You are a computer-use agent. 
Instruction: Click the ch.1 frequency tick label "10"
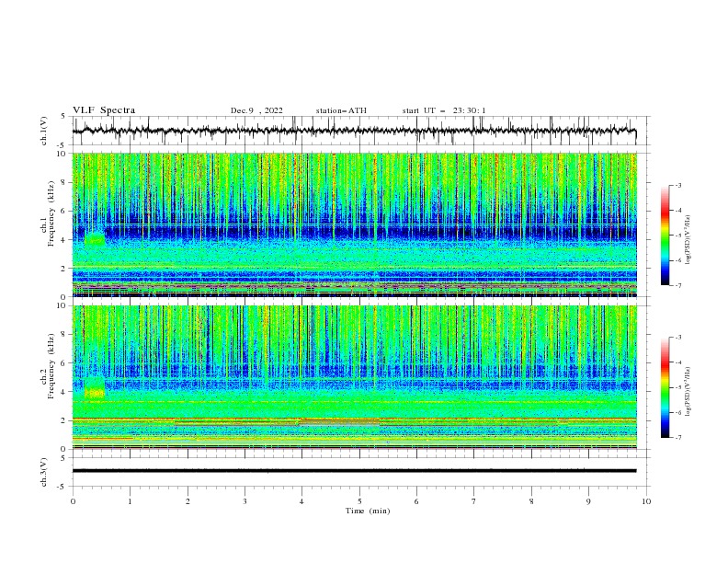tap(62, 154)
